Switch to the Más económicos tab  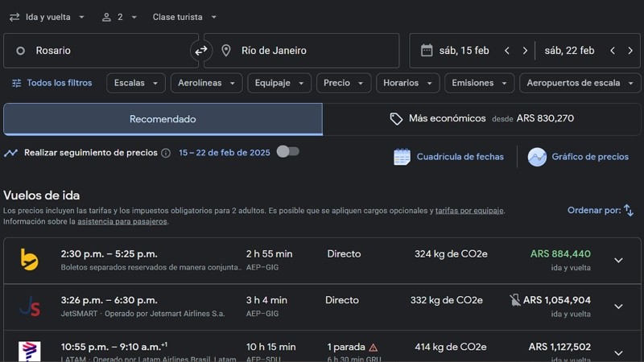tap(481, 119)
